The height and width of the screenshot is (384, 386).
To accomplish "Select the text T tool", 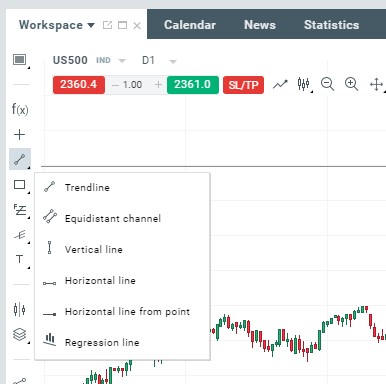I will click(20, 259).
